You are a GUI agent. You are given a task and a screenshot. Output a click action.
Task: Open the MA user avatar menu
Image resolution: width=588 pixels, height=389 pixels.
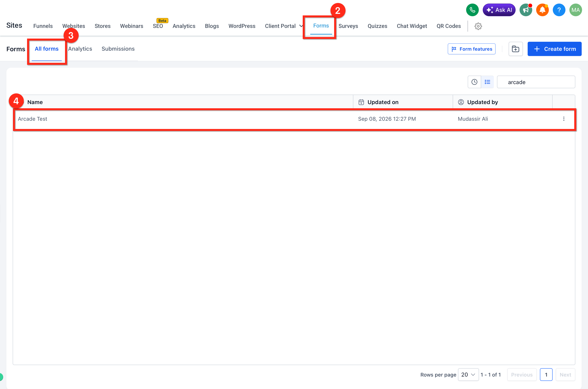(575, 10)
